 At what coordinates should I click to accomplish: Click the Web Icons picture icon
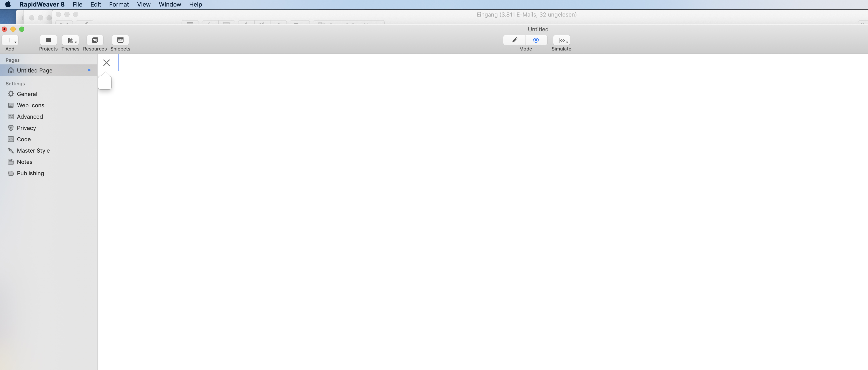coord(11,105)
